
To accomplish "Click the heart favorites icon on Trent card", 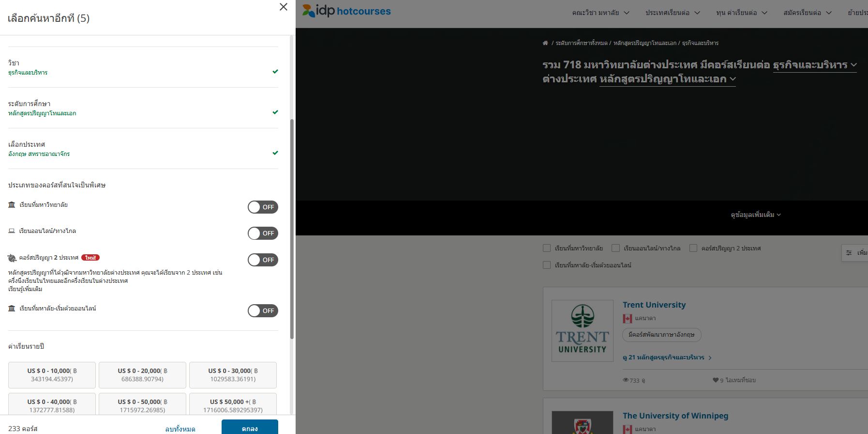I will (716, 380).
